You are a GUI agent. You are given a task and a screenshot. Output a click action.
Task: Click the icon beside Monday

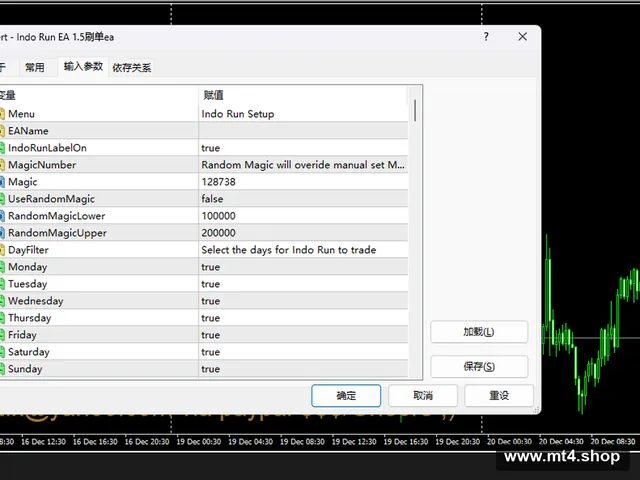point(2,267)
